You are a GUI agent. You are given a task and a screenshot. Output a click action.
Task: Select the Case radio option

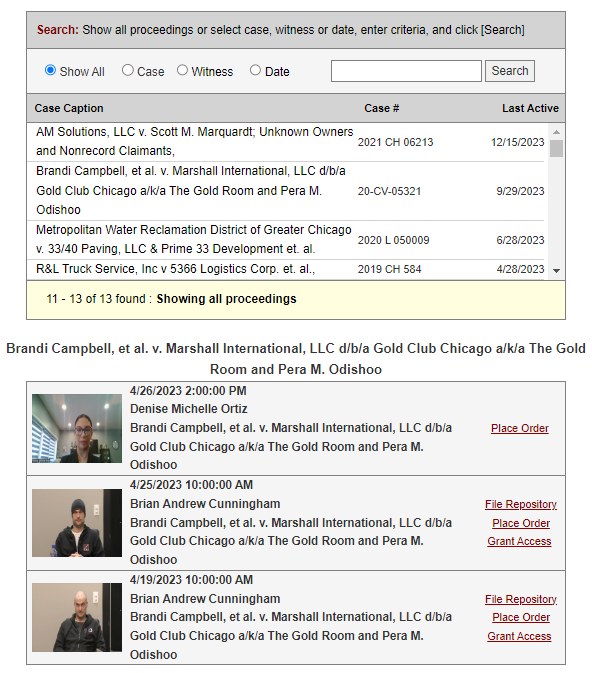(x=128, y=70)
